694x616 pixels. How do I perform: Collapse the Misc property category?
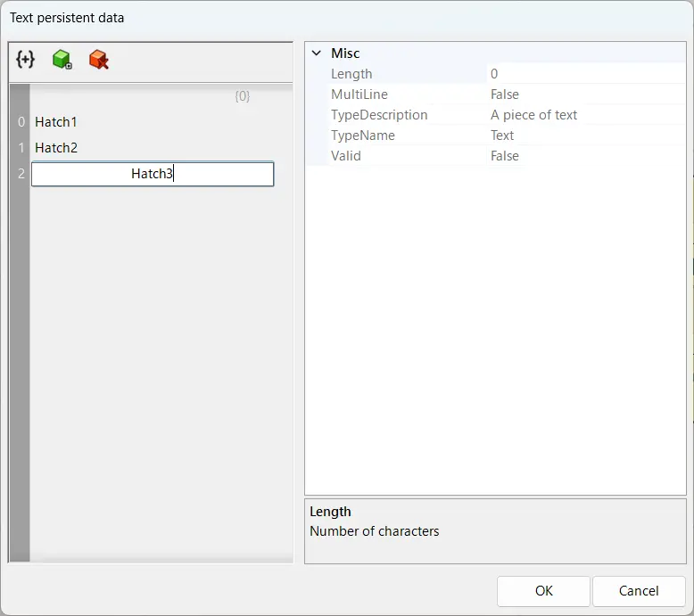coord(316,53)
